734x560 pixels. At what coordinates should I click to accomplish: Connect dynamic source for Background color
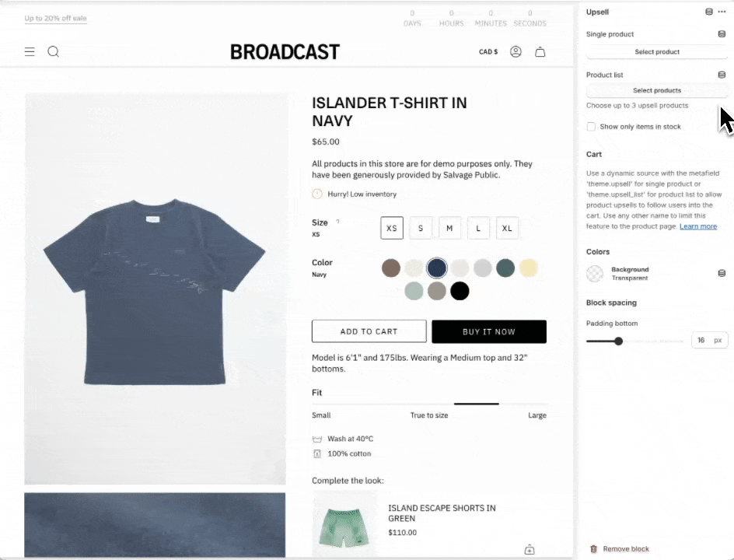722,274
